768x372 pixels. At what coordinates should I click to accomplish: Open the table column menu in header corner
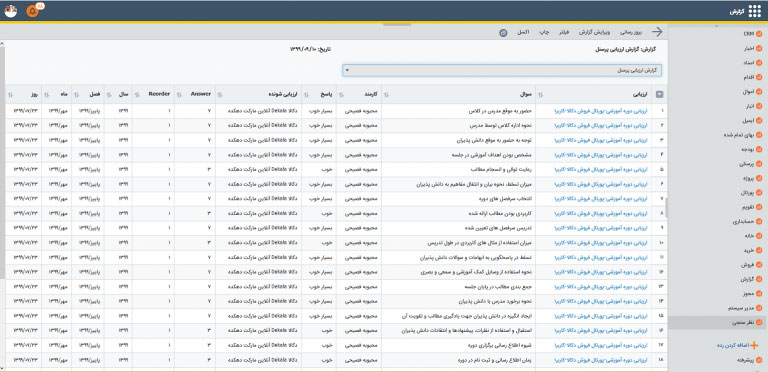[x=659, y=95]
